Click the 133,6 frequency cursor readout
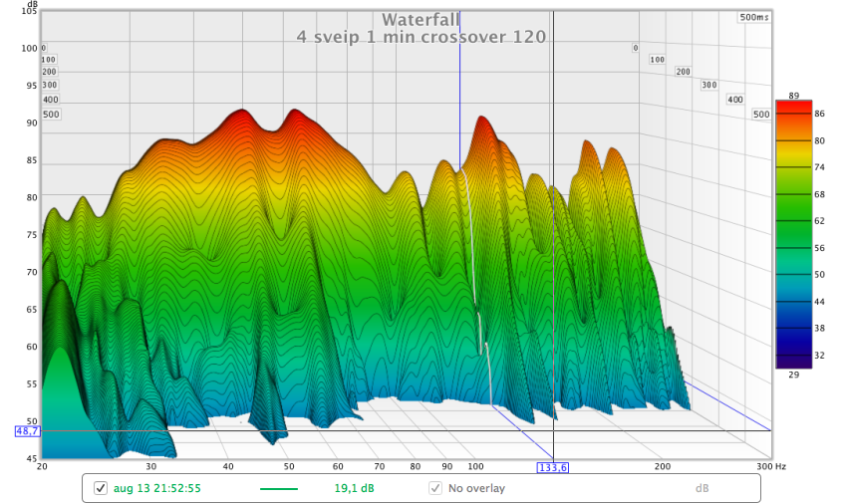The height and width of the screenshot is (504, 843). pyautogui.click(x=553, y=467)
